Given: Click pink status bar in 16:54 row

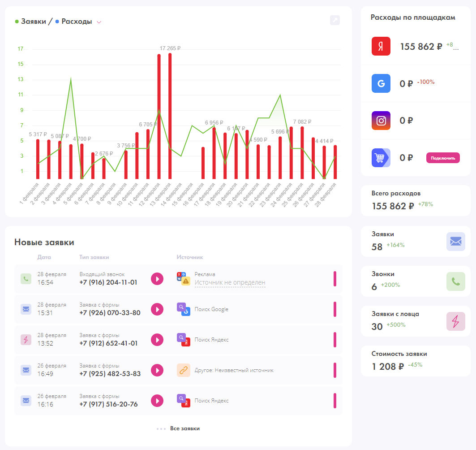Looking at the screenshot, I should (x=335, y=279).
